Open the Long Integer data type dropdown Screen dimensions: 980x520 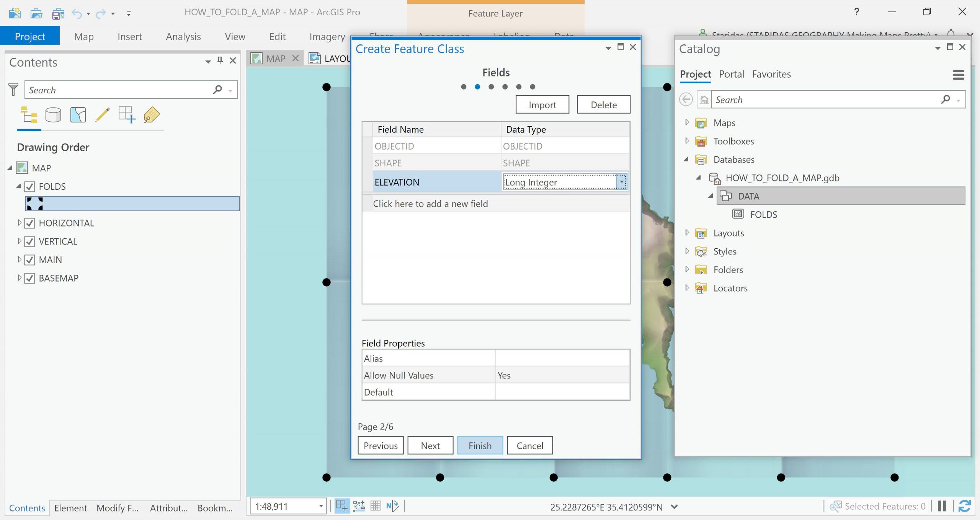point(621,182)
